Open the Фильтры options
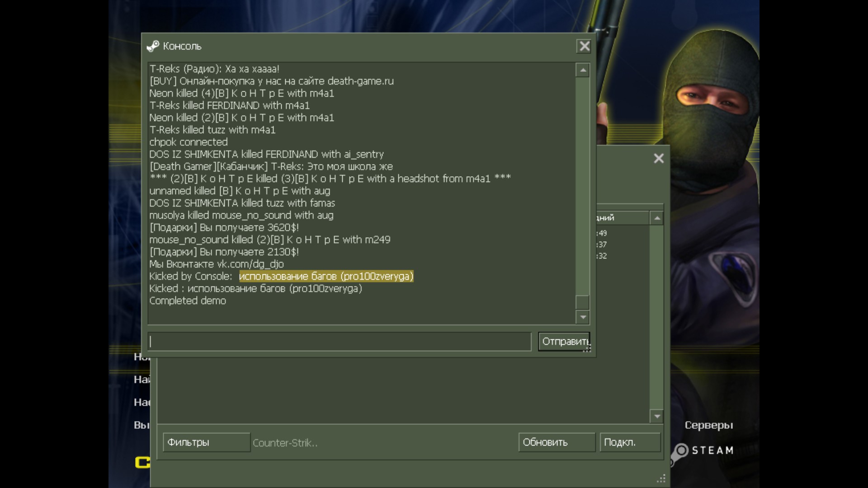The image size is (868, 488). pos(206,442)
